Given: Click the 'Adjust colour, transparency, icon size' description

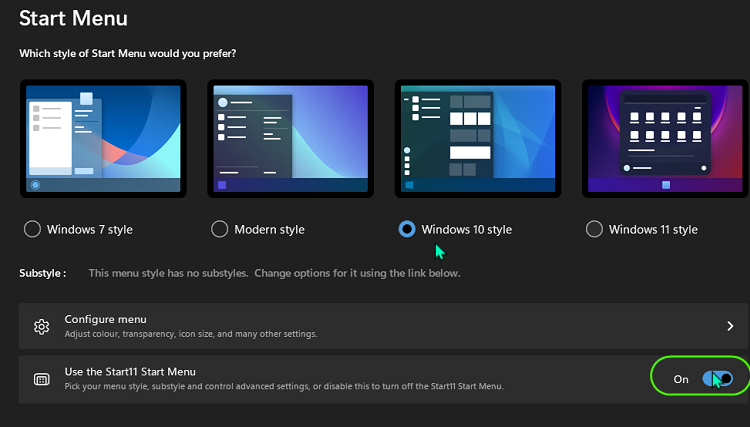Looking at the screenshot, I should coord(191,334).
